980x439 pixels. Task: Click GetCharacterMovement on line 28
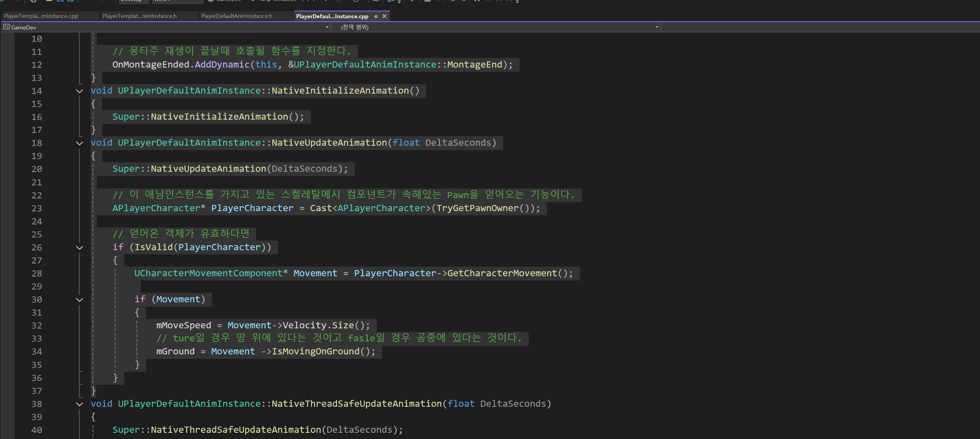(x=502, y=274)
